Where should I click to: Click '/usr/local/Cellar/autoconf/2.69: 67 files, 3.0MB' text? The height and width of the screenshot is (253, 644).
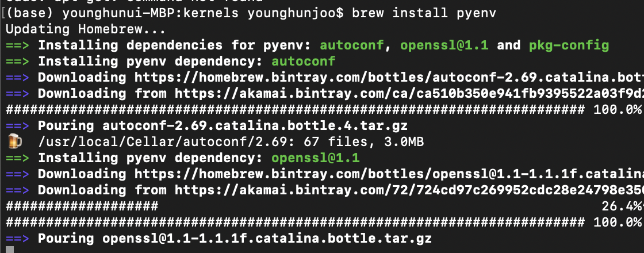click(231, 142)
